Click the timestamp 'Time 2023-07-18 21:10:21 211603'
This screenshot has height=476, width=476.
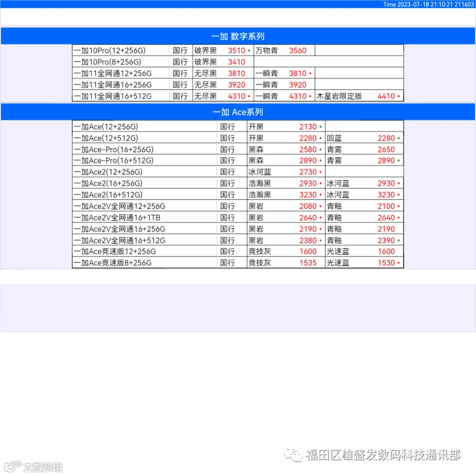pos(428,4)
